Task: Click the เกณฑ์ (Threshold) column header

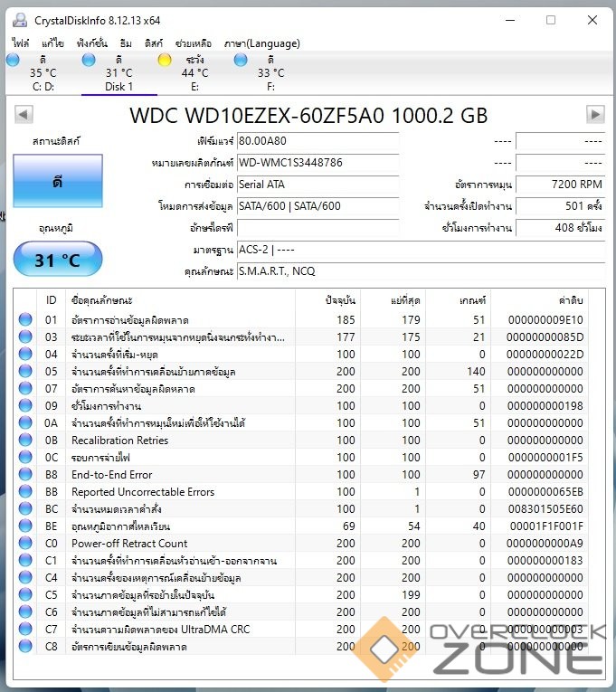Action: click(458, 300)
